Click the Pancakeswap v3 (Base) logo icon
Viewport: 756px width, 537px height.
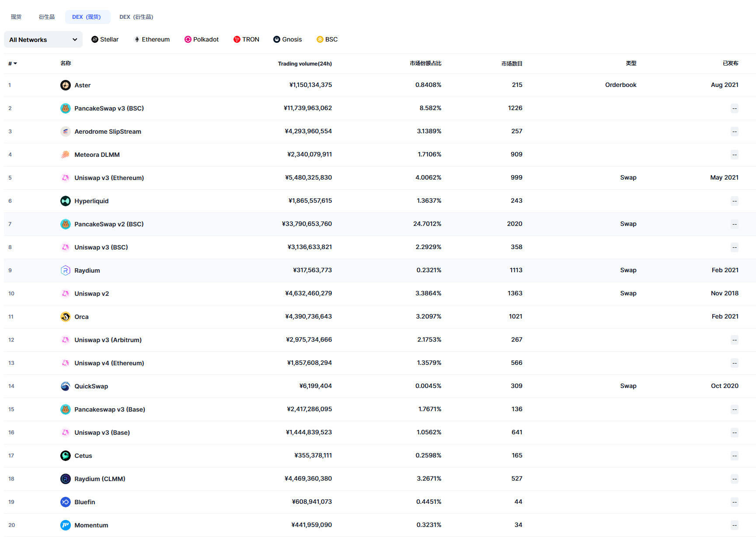pos(65,409)
